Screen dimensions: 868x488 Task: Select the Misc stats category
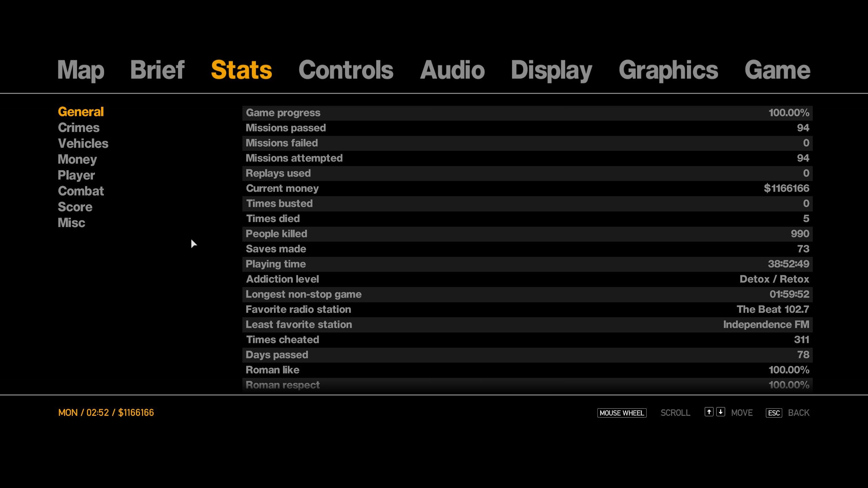(71, 223)
